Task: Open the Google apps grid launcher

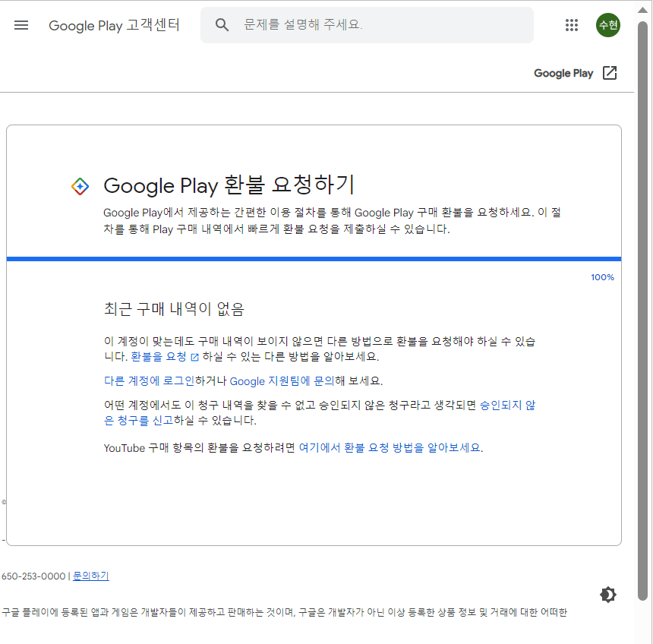Action: 571,25
